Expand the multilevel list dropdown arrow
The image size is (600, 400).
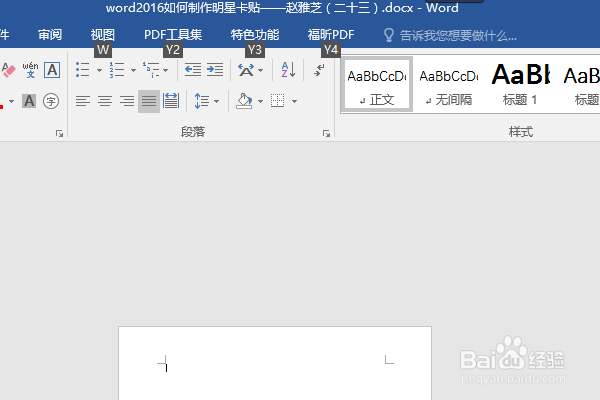pyautogui.click(x=166, y=70)
